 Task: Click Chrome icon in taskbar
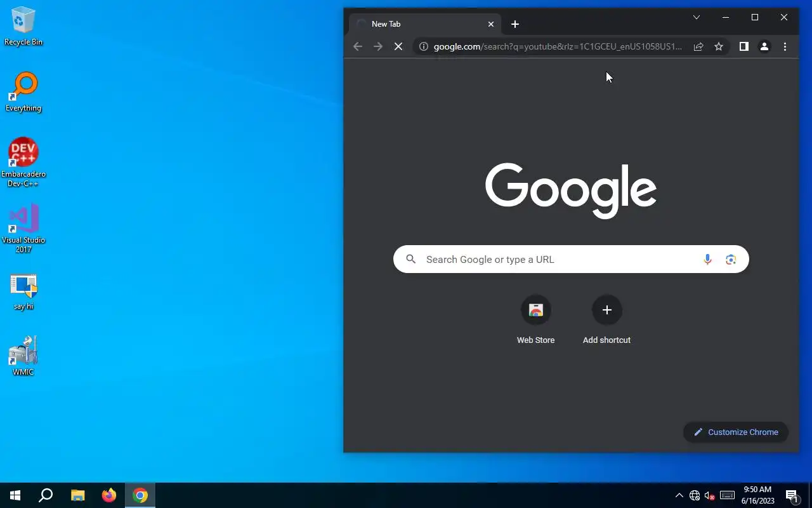tap(140, 495)
